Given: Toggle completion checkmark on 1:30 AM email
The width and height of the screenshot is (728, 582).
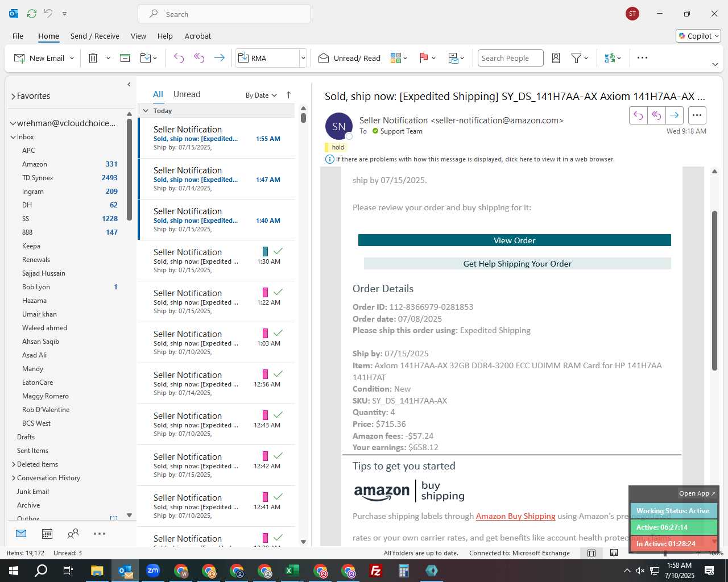Looking at the screenshot, I should pyautogui.click(x=278, y=251).
